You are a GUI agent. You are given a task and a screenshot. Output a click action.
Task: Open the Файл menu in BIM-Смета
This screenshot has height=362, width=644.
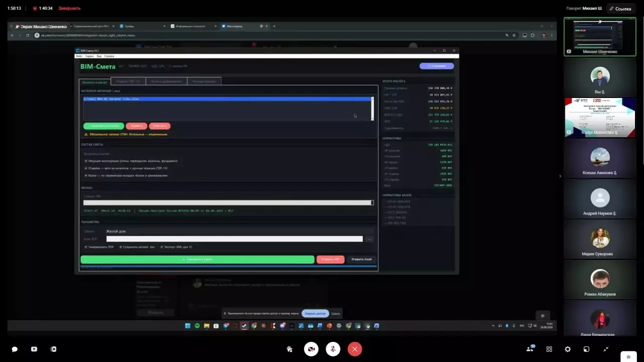pos(79,56)
